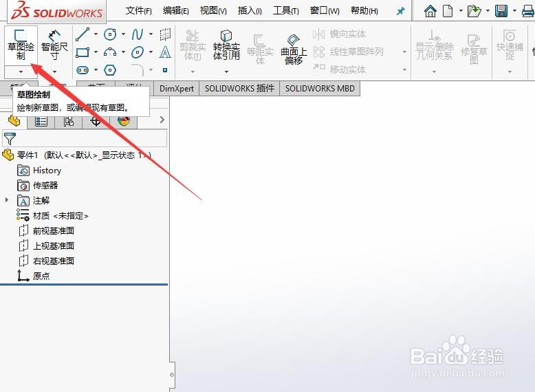
Task: Click the Save disk icon
Action: (x=501, y=11)
